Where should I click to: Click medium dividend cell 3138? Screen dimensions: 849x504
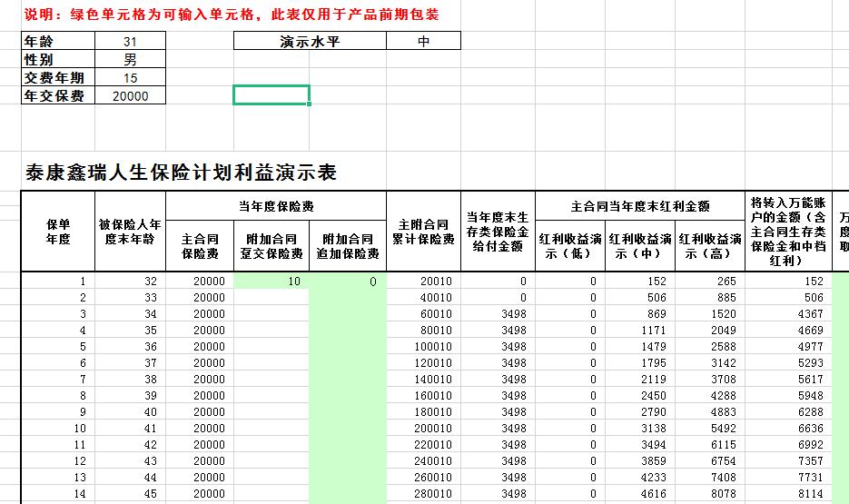(x=640, y=429)
